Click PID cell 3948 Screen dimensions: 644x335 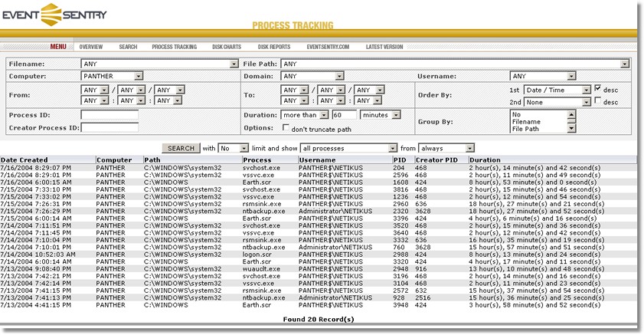400,305
